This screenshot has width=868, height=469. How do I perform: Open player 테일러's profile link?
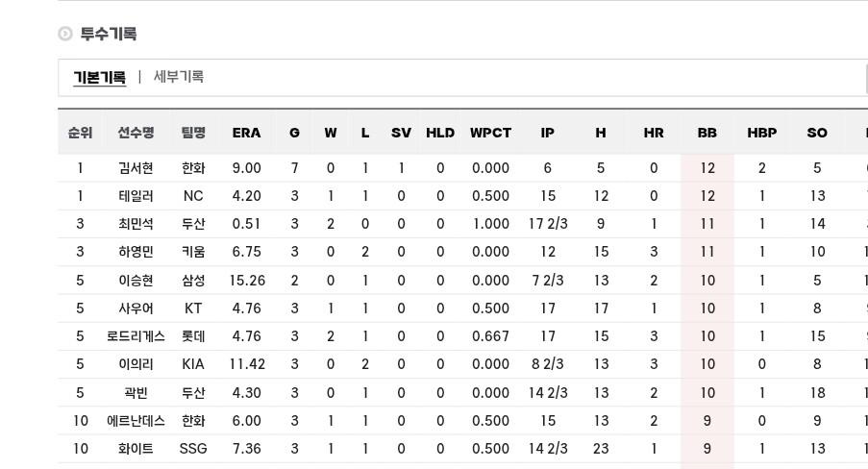click(136, 196)
